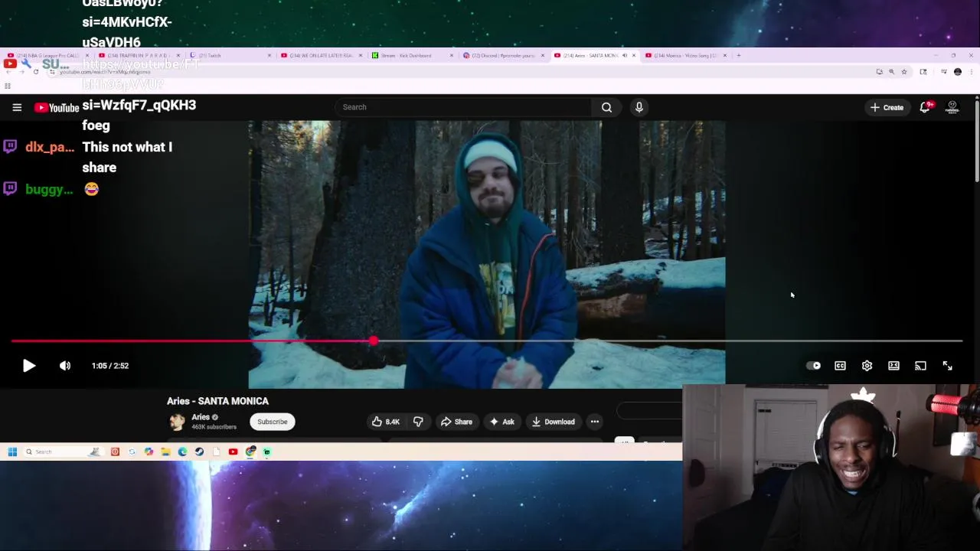Click the 'Aries - SANTA MONICA' video title
Viewport: 980px width, 551px height.
(x=217, y=401)
